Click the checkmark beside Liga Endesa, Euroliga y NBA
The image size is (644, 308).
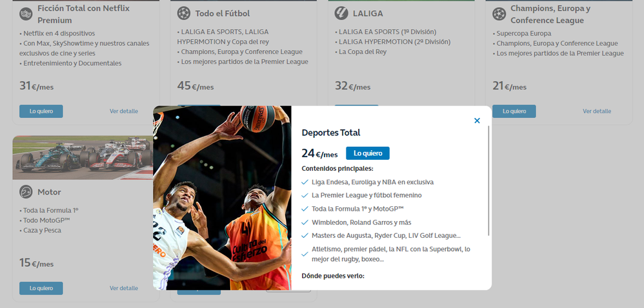[x=305, y=182]
